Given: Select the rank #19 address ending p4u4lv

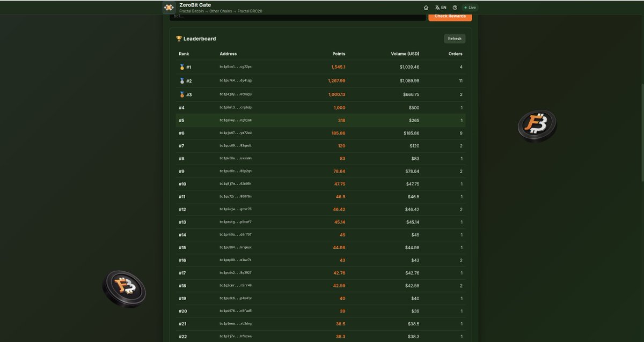Looking at the screenshot, I should (236, 298).
